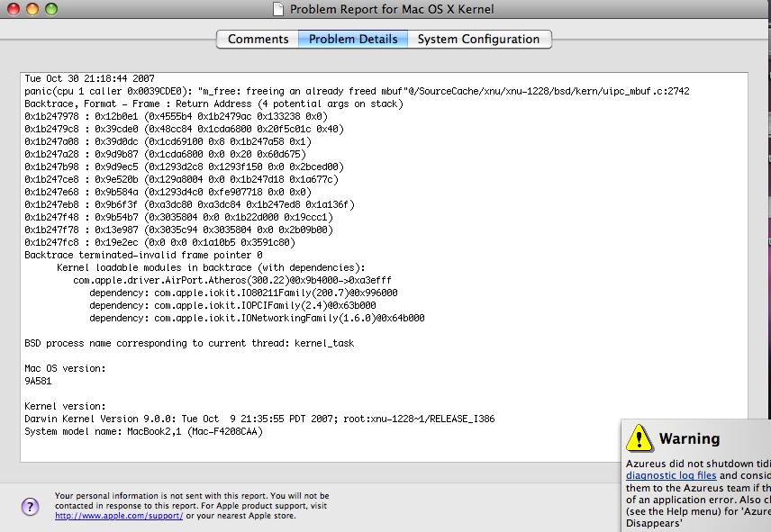
Task: Click backtrace row starting 0x1b247f48
Action: coord(179,217)
